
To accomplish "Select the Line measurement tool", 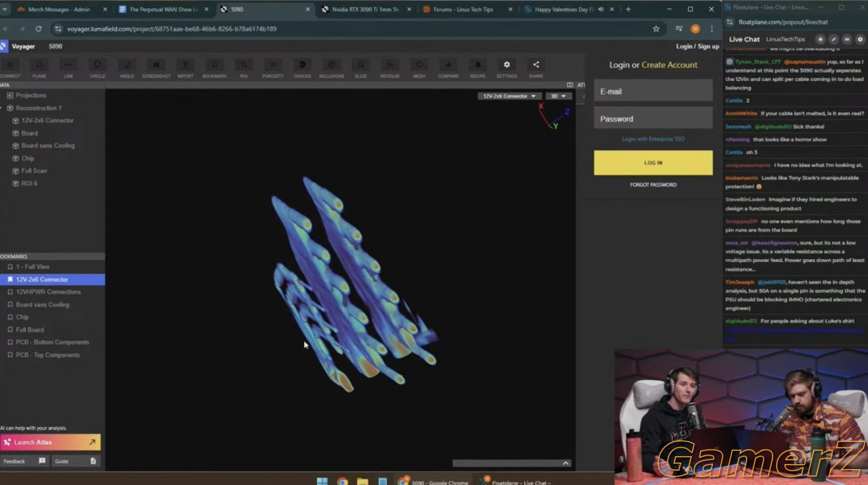I will (x=68, y=69).
